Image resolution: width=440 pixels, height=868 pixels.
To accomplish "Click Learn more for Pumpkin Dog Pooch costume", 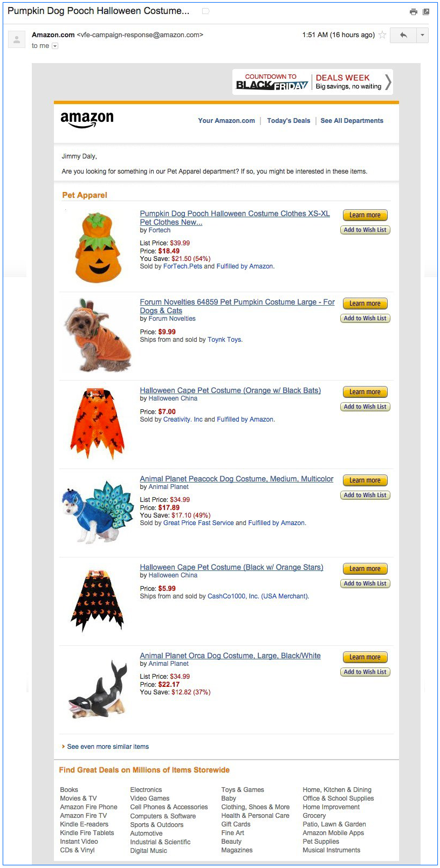I will [365, 215].
